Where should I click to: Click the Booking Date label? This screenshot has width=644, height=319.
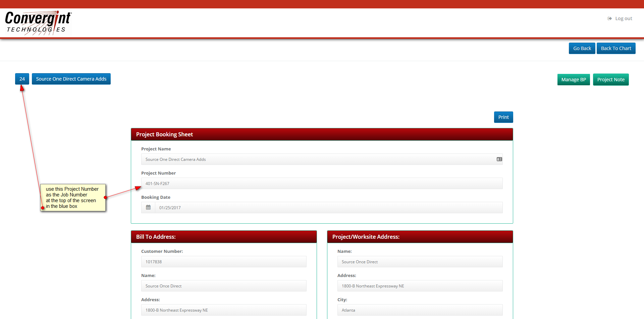click(156, 197)
